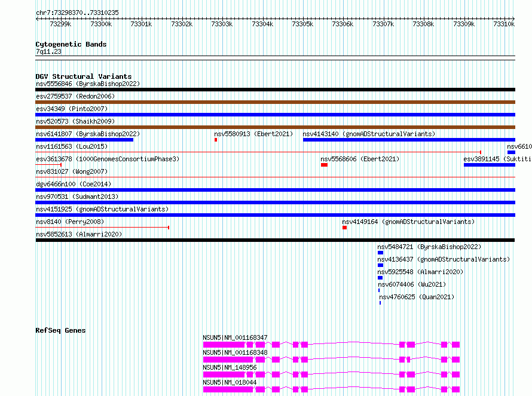Screen dimensions: 532x396
Task: Click the blue nsv5925548 marker
Action: click(380, 278)
